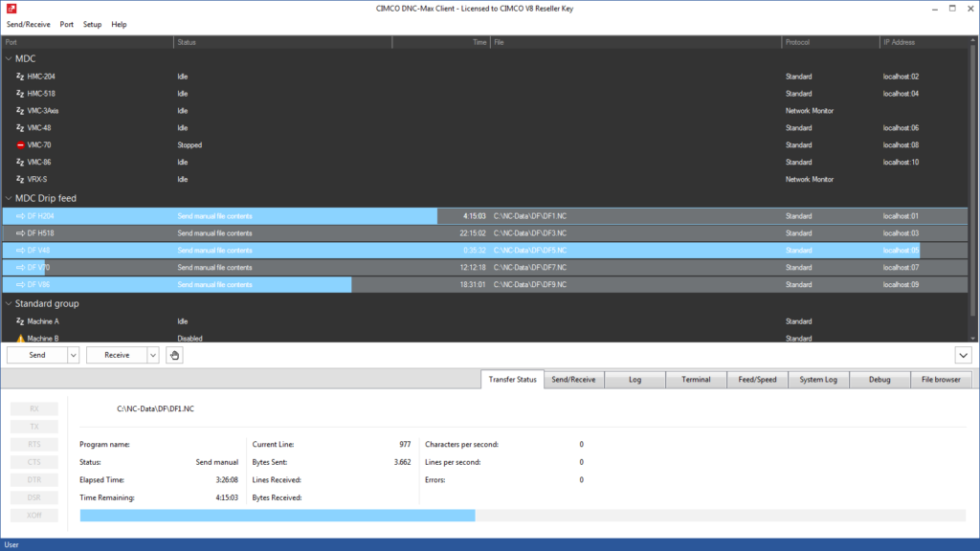This screenshot has height=551, width=980.
Task: Select the Machine B Disabled status
Action: coord(189,338)
